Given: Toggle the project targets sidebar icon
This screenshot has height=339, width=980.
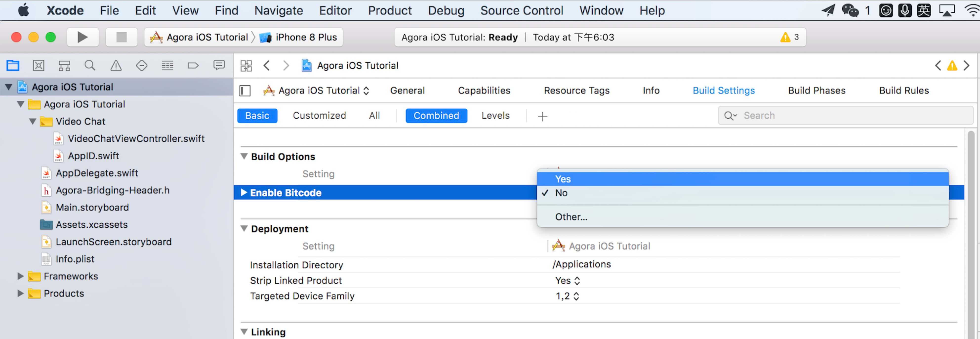Looking at the screenshot, I should coord(245,90).
